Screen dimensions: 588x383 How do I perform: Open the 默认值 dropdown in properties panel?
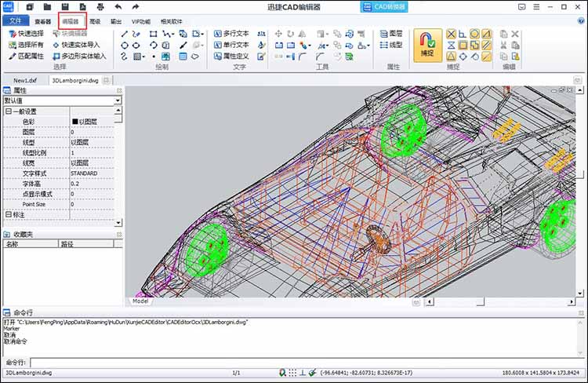pyautogui.click(x=118, y=100)
